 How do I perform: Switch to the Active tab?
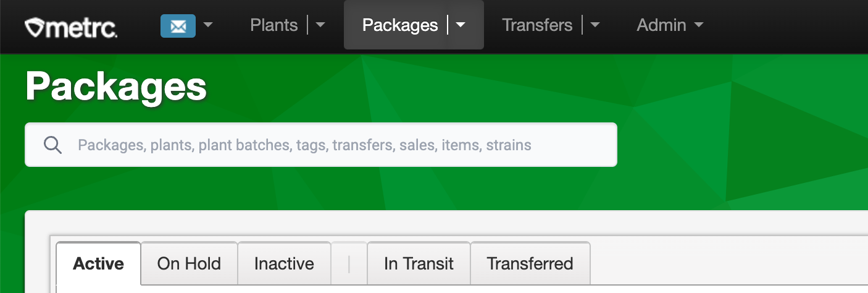99,264
